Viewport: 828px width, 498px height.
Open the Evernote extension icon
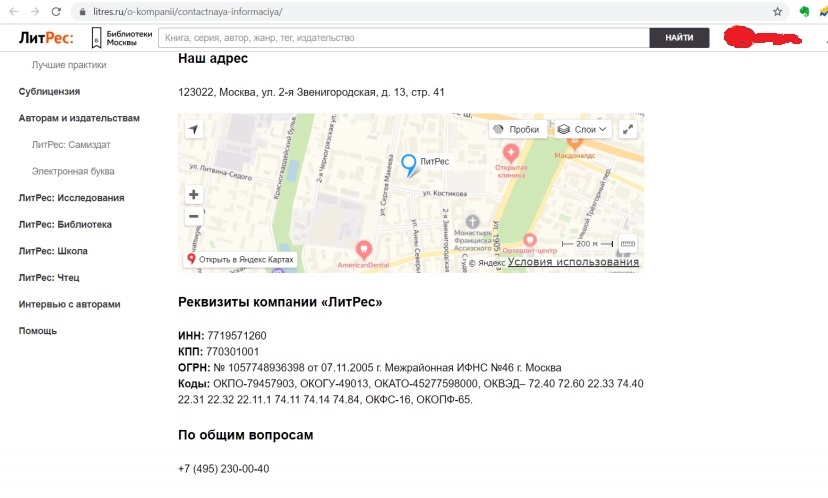click(804, 12)
